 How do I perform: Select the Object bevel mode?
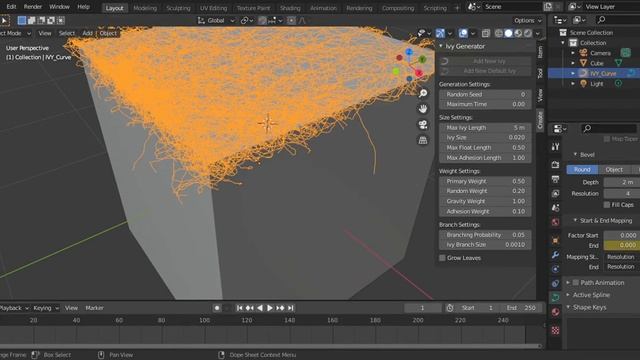[614, 169]
